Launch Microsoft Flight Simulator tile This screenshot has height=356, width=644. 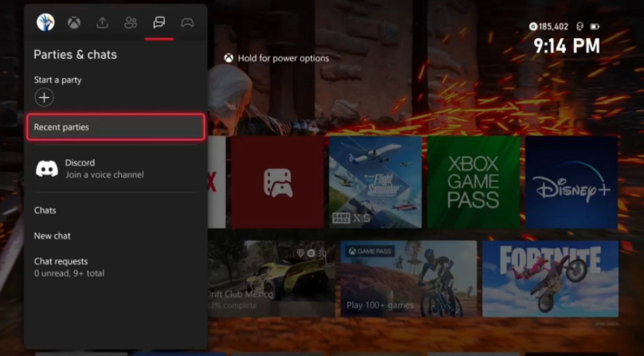coord(375,182)
